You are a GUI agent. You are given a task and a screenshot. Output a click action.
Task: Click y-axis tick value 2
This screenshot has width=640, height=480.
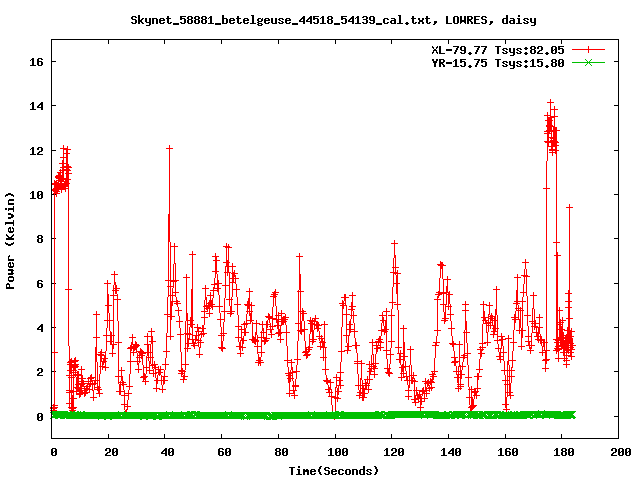point(40,372)
